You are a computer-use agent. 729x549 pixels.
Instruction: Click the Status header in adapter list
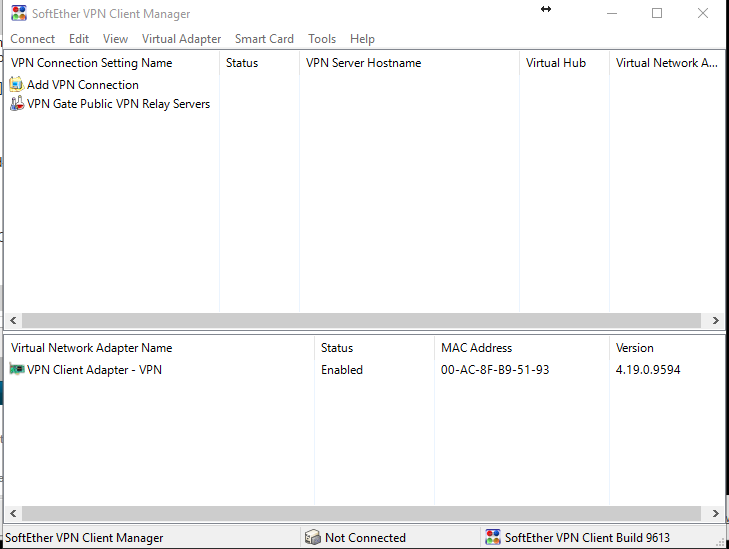374,348
